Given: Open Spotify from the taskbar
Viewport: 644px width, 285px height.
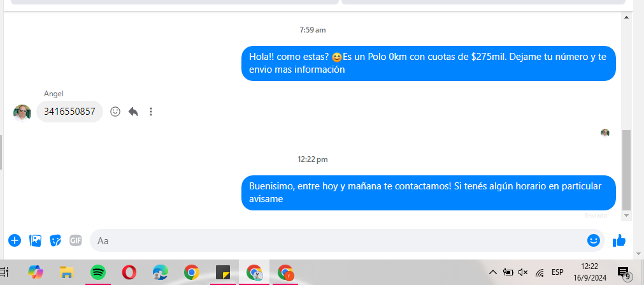Looking at the screenshot, I should [x=98, y=272].
